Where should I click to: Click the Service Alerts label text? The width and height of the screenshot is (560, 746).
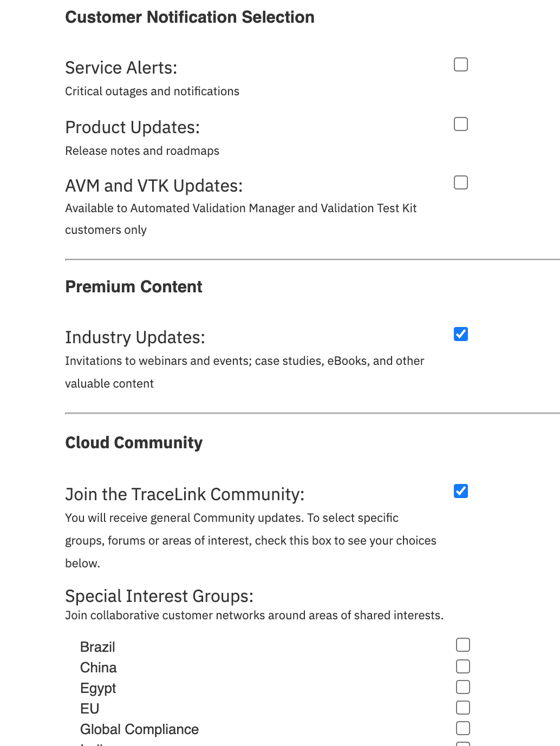coord(121,67)
